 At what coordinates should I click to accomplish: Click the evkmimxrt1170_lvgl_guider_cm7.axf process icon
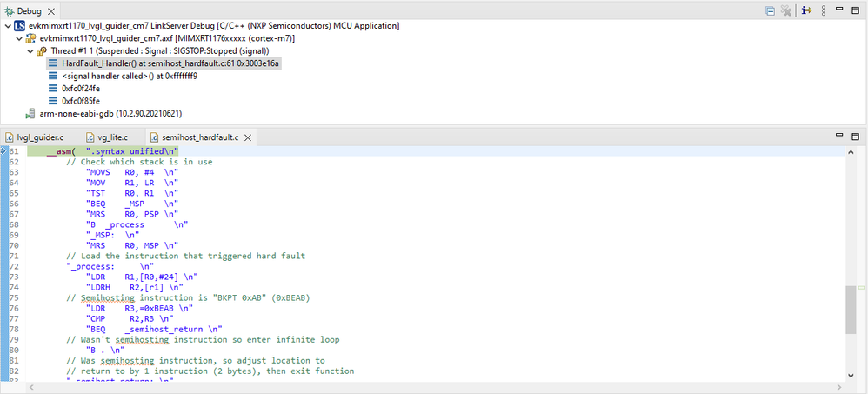(x=31, y=39)
